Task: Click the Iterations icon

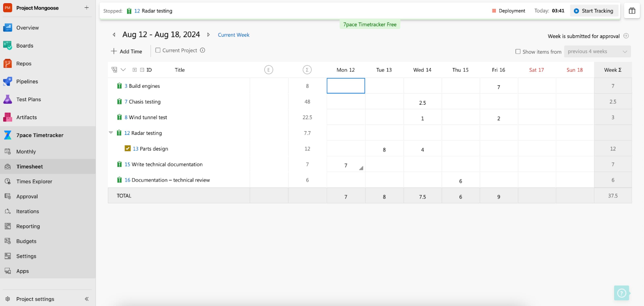Action: pyautogui.click(x=8, y=211)
